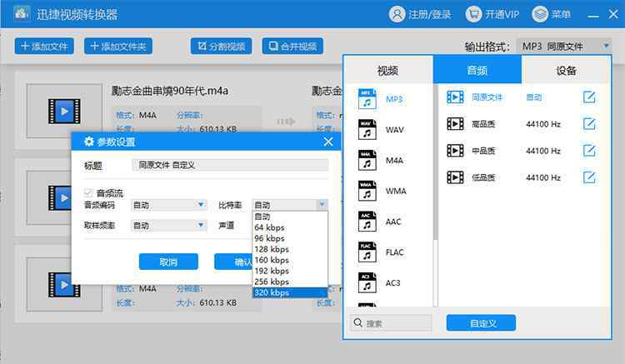
Task: Edit the 同原文件 preset parameters
Action: (x=589, y=97)
